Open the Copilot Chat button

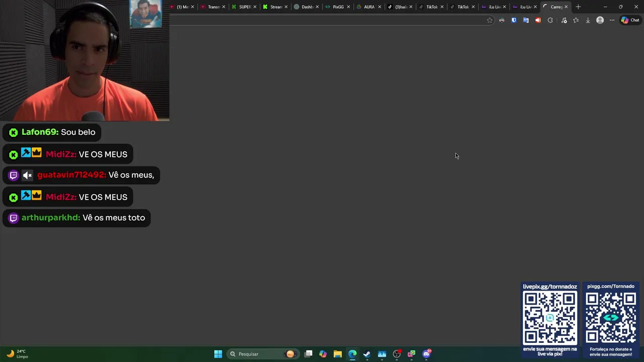pyautogui.click(x=630, y=20)
